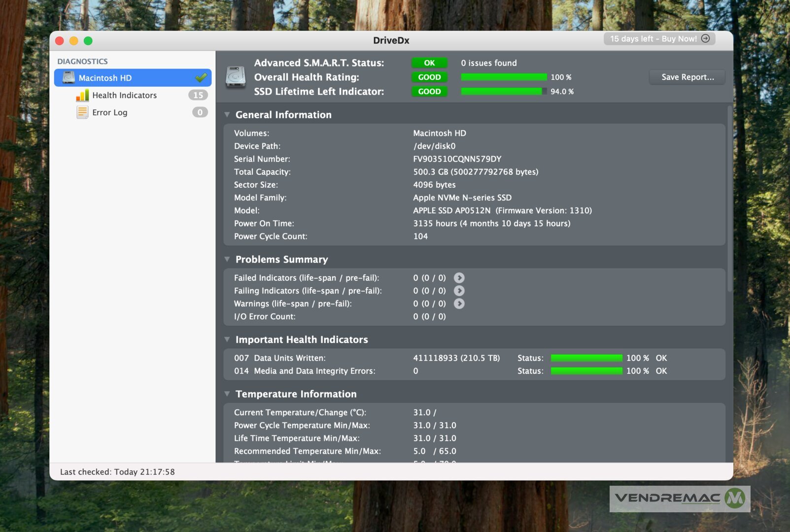The image size is (790, 532).
Task: Click the Error Log document icon
Action: point(82,112)
